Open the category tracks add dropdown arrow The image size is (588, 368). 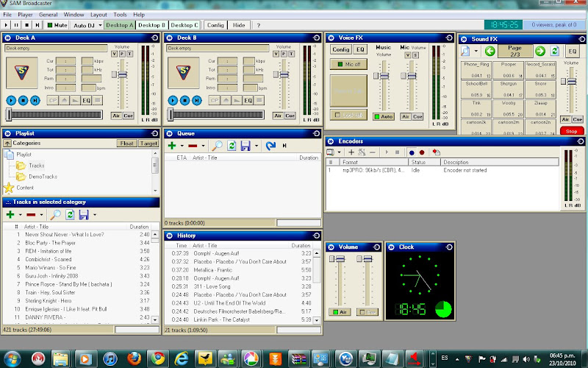(x=21, y=215)
